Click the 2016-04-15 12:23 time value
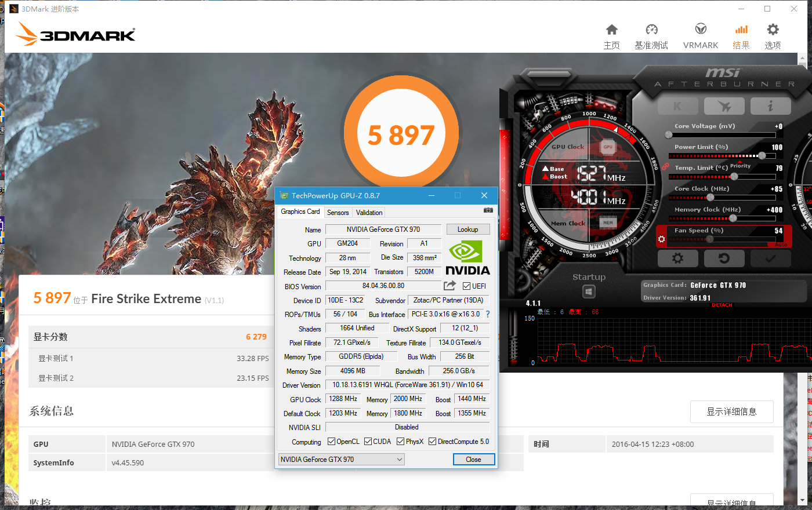Image resolution: width=812 pixels, height=510 pixels. (x=652, y=445)
